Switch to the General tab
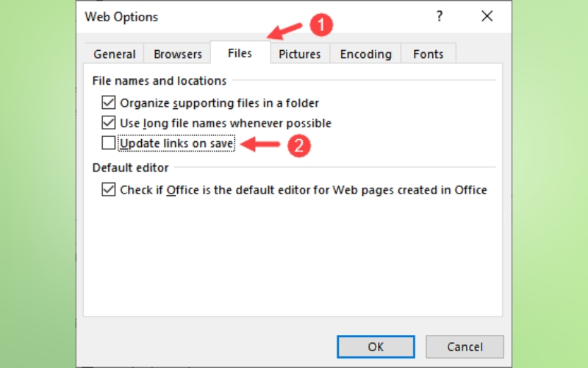The width and height of the screenshot is (588, 368). click(x=115, y=54)
